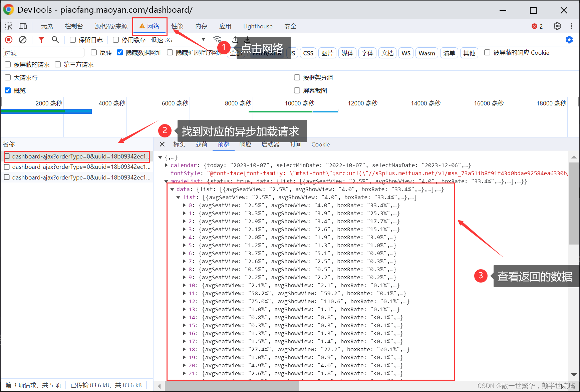This screenshot has width=580, height=392.
Task: Open the 控制台 Console tab
Action: [x=74, y=26]
